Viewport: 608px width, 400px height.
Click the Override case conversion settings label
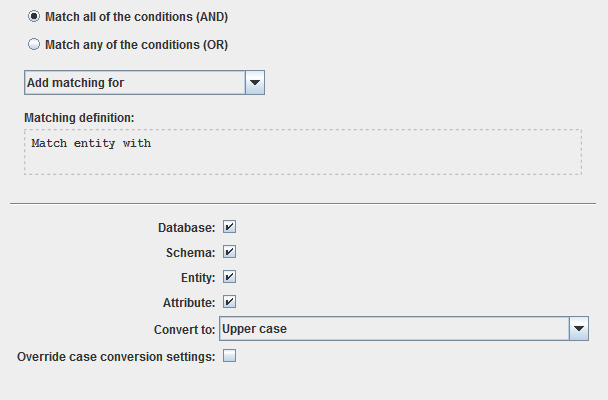[116, 356]
